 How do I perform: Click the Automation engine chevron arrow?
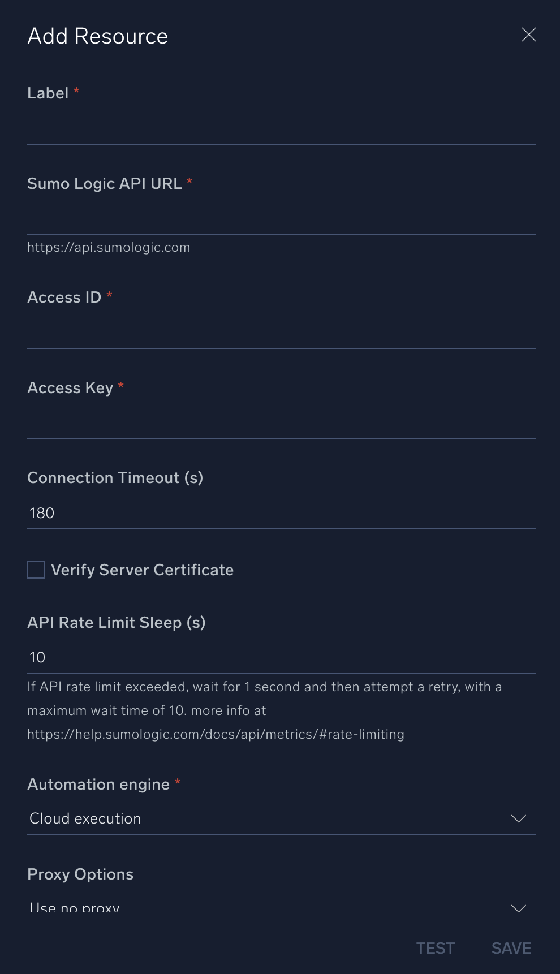[518, 818]
